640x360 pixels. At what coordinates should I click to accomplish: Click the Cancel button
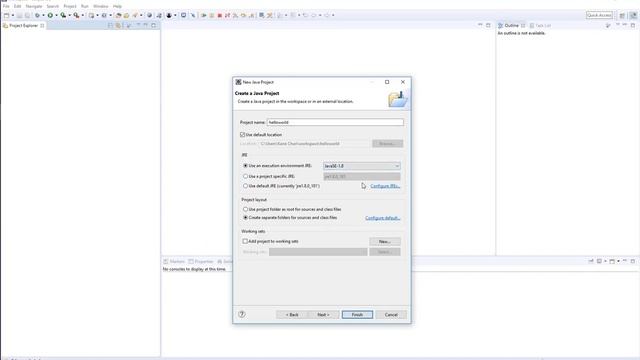pos(391,315)
